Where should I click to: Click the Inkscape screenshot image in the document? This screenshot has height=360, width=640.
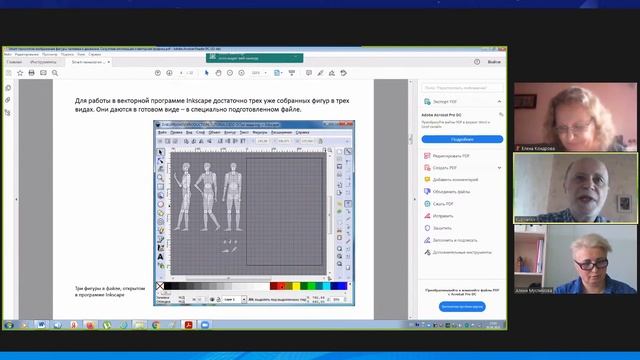click(x=254, y=213)
